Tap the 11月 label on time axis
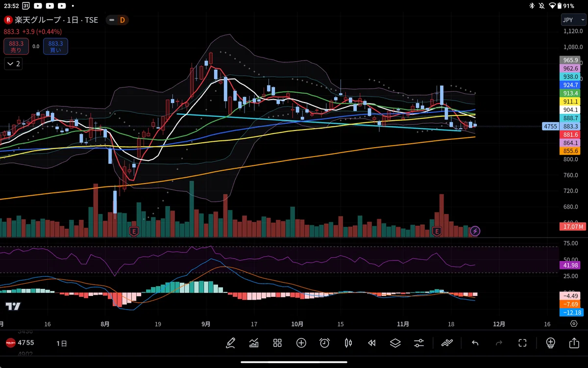The image size is (588, 368). [x=403, y=324]
